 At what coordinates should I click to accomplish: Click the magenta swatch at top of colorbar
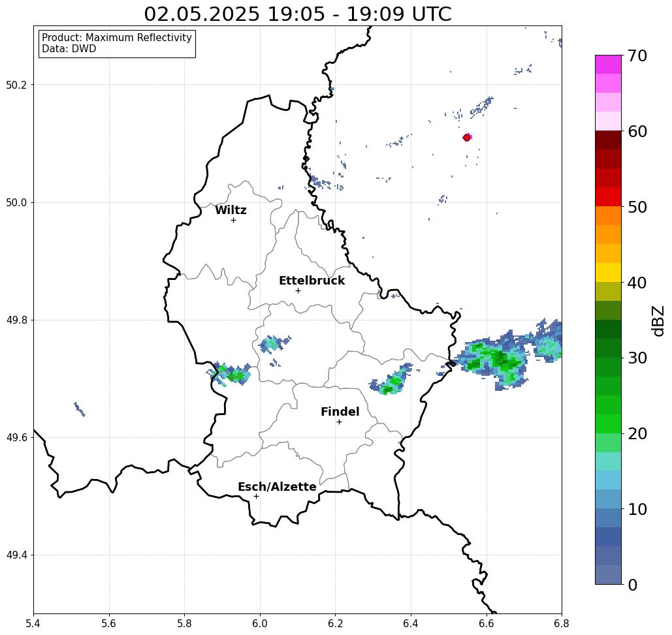click(608, 65)
